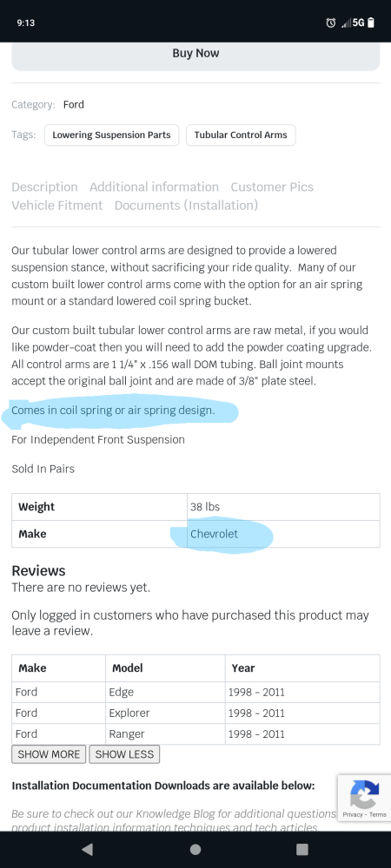This screenshot has width=391, height=868.
Task: Click the reCAPTCHA badge icon
Action: (364, 794)
